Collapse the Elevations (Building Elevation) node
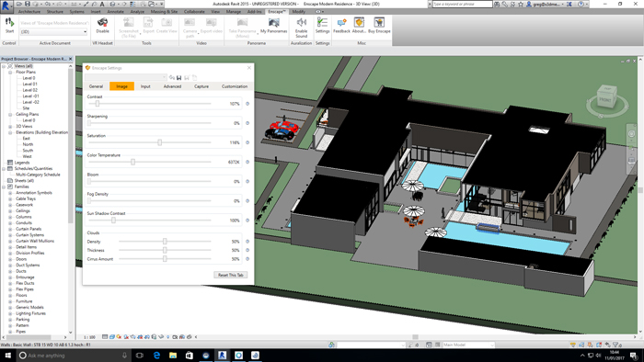644x362 pixels. (x=10, y=132)
